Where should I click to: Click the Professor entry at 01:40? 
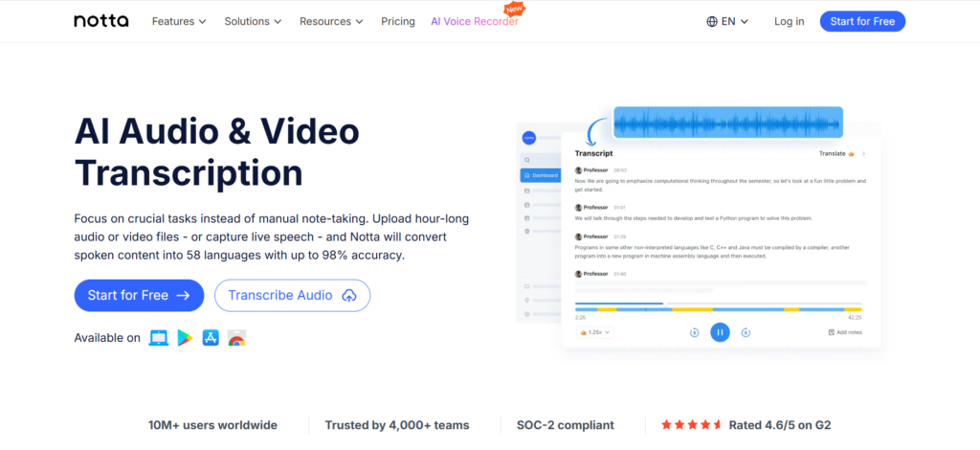[601, 274]
